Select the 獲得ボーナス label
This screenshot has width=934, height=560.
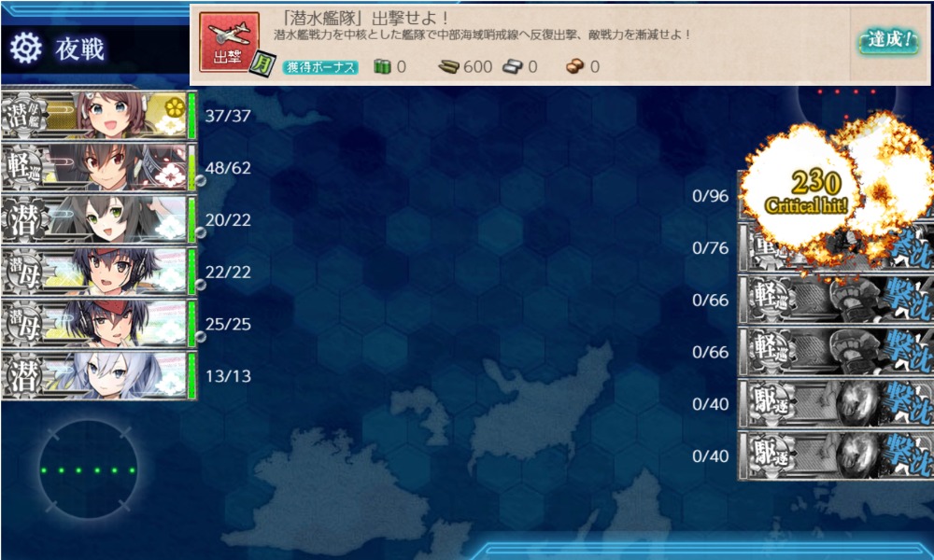click(320, 67)
